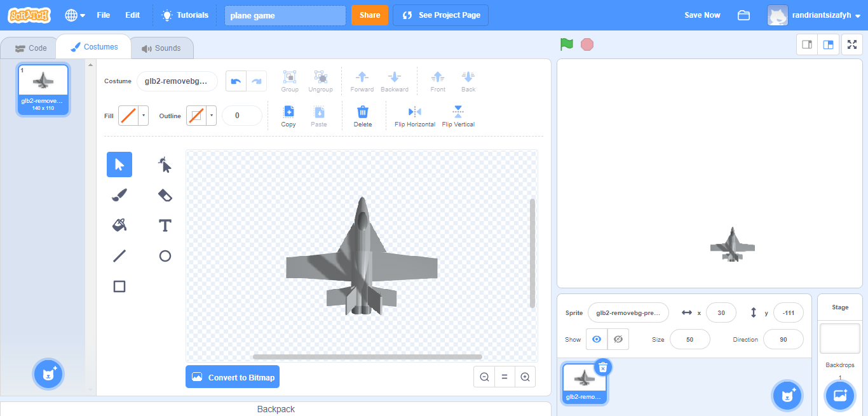Click the Scratch logo

(x=29, y=15)
